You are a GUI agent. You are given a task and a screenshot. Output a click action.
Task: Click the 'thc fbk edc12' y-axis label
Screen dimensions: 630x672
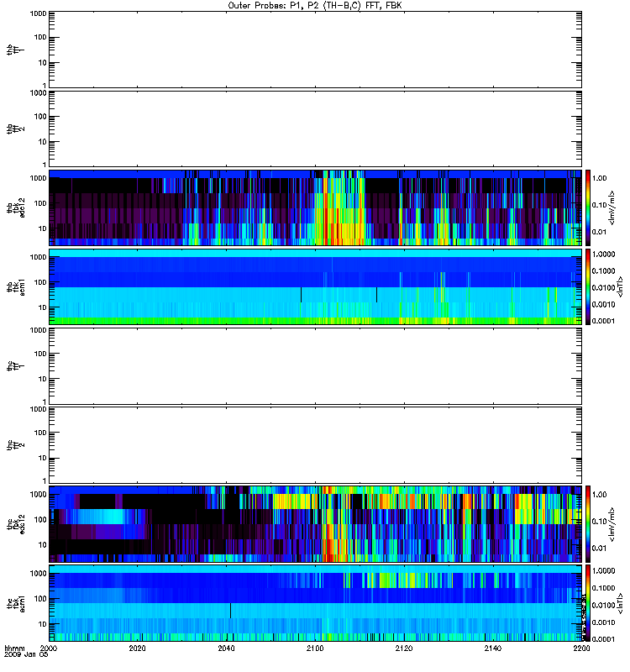[x=16, y=524]
